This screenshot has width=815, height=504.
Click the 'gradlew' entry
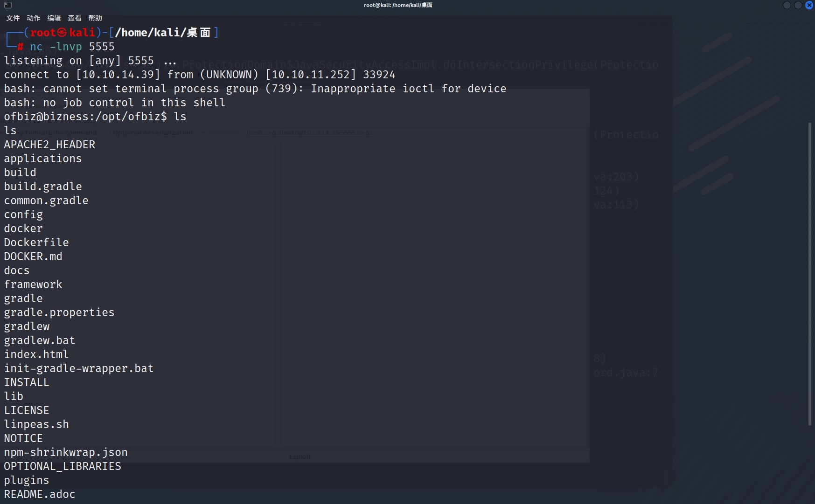(x=27, y=326)
